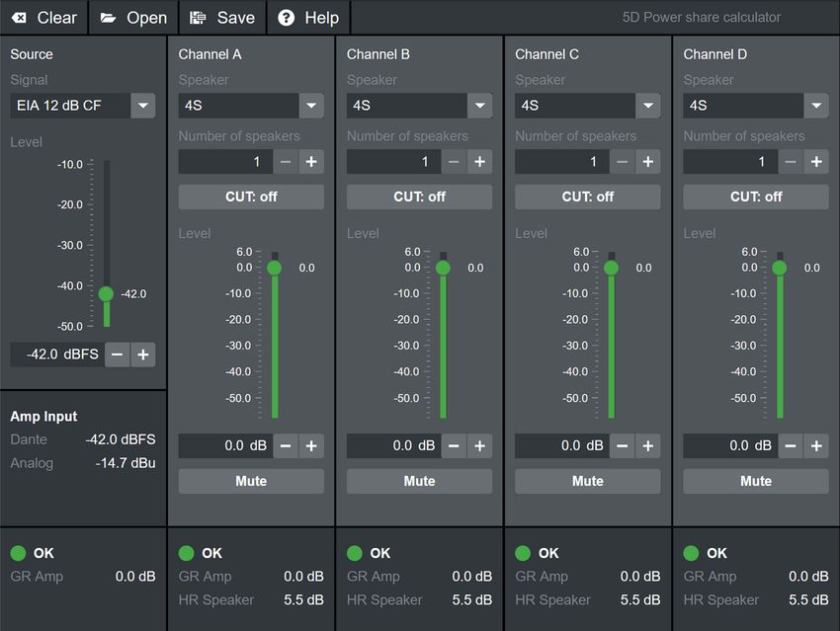Open the Source signal dropdown
The image size is (840, 631).
(143, 106)
